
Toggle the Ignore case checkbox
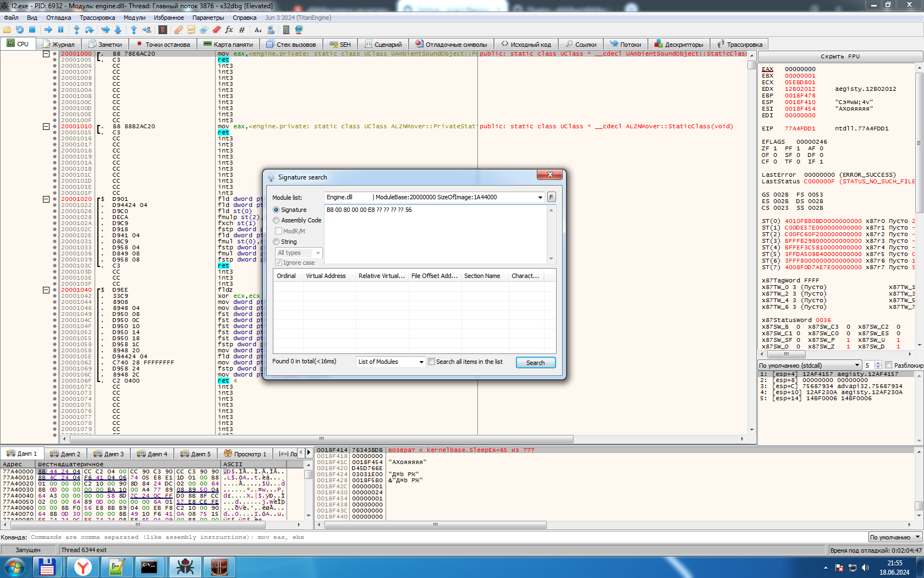(x=279, y=263)
